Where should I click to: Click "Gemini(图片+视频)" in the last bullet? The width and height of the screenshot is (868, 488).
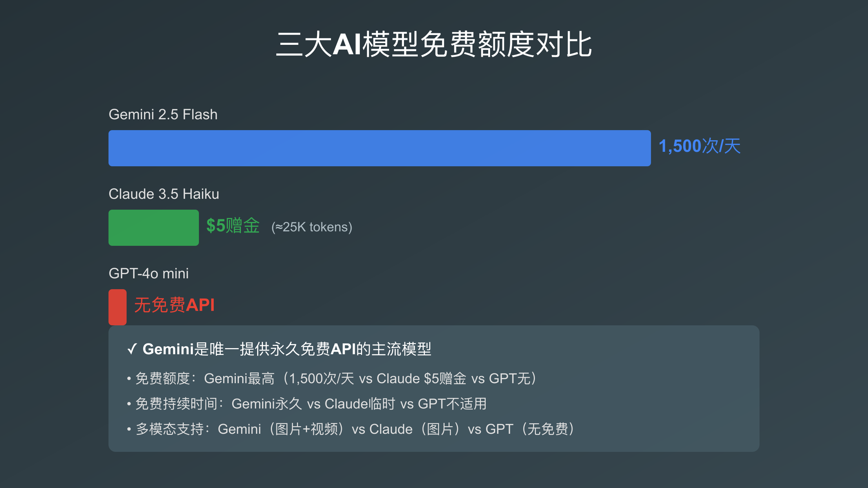point(281,429)
